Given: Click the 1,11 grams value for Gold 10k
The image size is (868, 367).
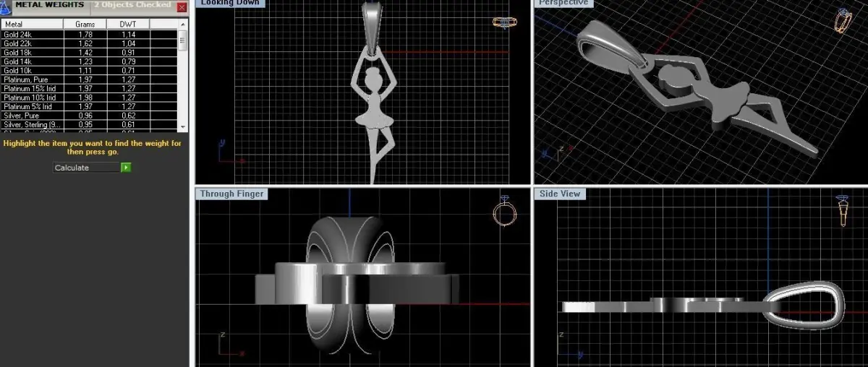Looking at the screenshot, I should point(85,70).
